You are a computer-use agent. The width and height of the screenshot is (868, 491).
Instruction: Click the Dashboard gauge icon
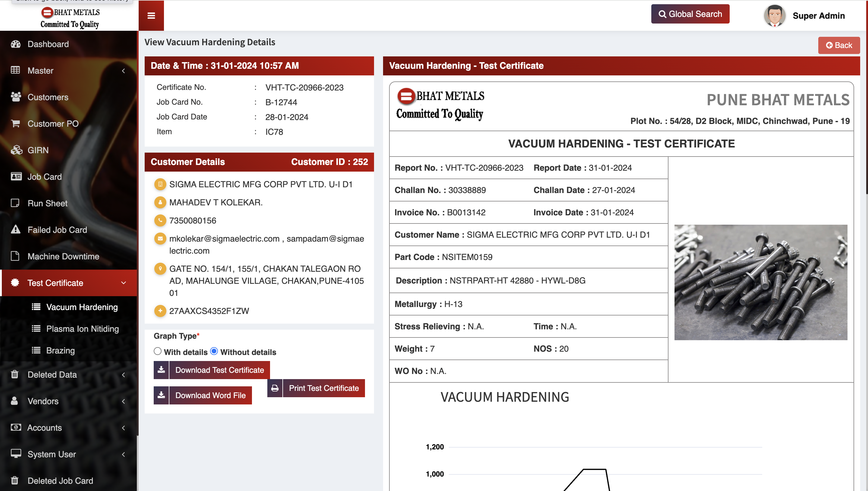[15, 44]
